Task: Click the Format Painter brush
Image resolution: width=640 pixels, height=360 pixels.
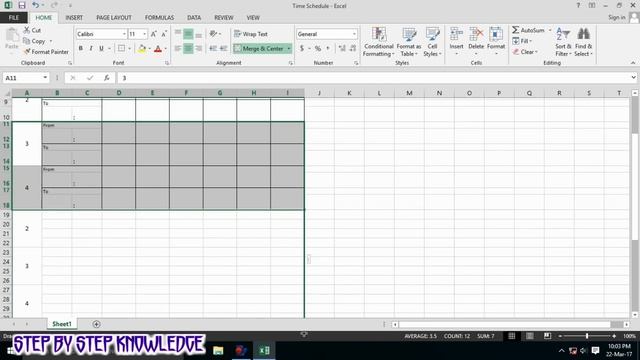Action: click(x=27, y=52)
